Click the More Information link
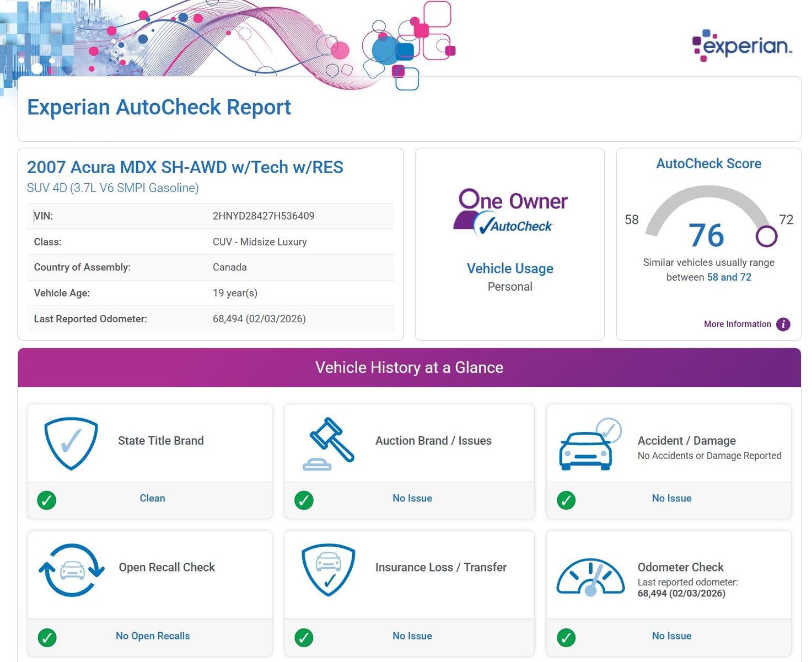Image resolution: width=812 pixels, height=662 pixels. (737, 324)
